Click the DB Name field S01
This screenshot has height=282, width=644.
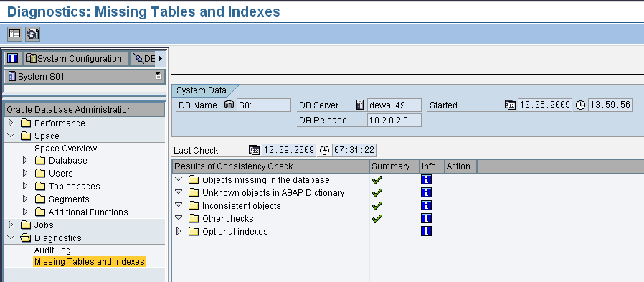pyautogui.click(x=264, y=105)
